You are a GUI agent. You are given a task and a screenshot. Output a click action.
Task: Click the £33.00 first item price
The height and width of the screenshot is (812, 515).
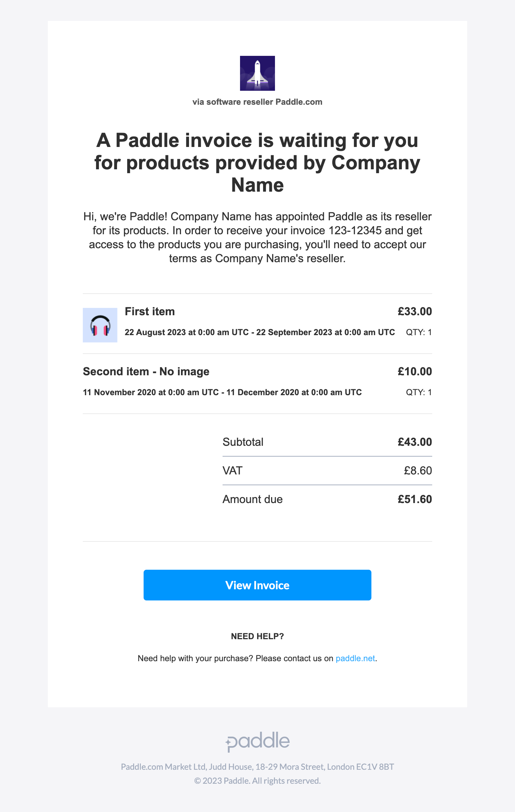click(x=415, y=311)
